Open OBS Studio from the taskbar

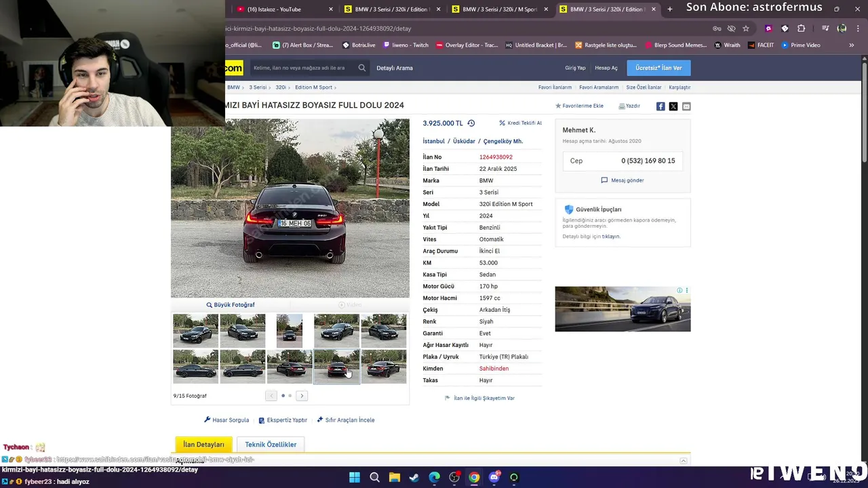pyautogui.click(x=454, y=477)
